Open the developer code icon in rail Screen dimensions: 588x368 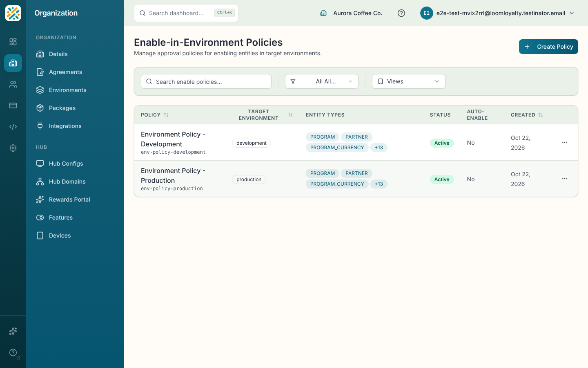pyautogui.click(x=13, y=127)
